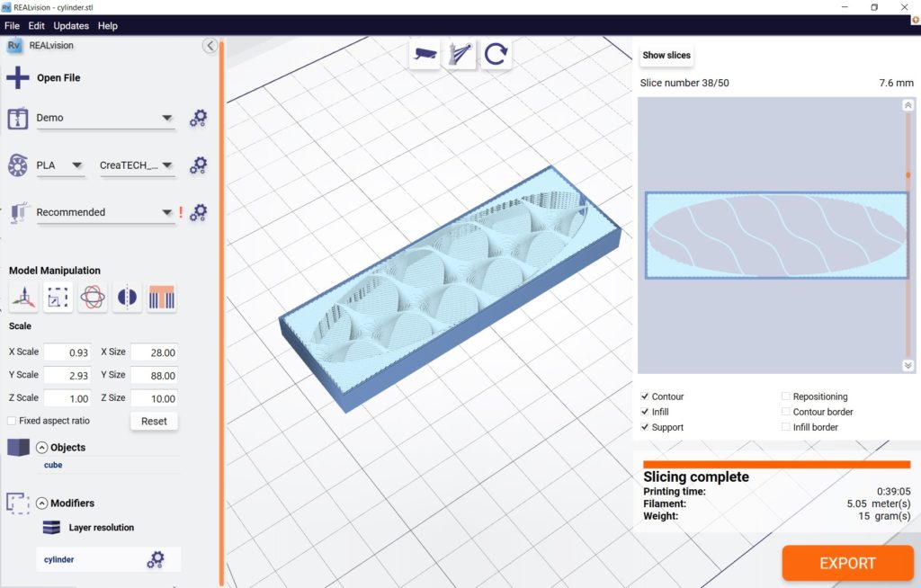
Task: Click the orange slicing progress bar
Action: click(x=776, y=464)
